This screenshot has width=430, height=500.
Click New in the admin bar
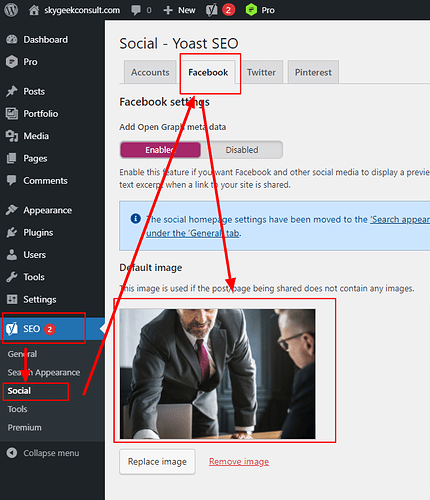(x=187, y=10)
